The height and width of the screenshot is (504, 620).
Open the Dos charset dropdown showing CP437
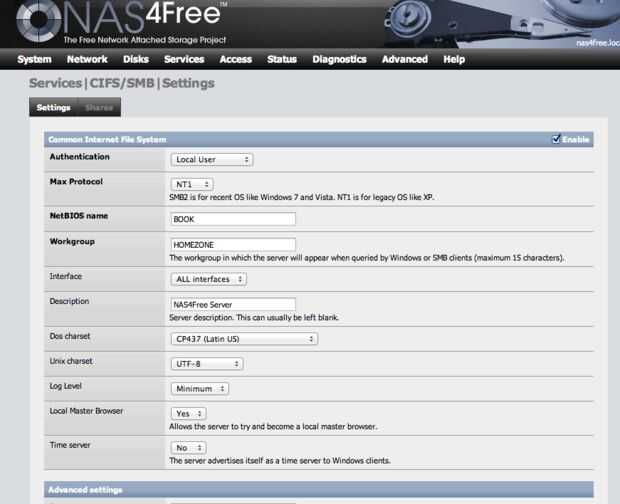click(244, 339)
